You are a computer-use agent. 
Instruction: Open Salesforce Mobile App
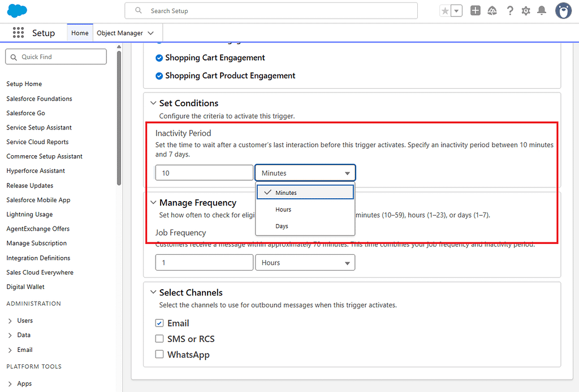point(38,199)
